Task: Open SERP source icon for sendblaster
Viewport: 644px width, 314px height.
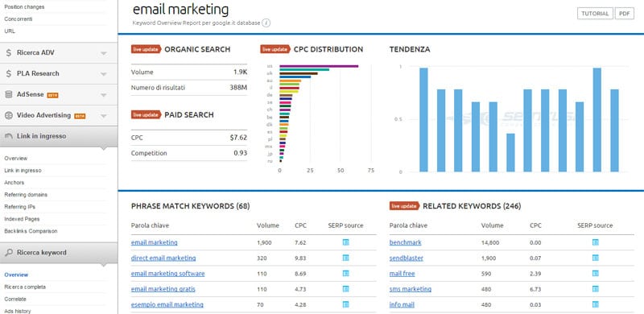Action: [x=596, y=258]
